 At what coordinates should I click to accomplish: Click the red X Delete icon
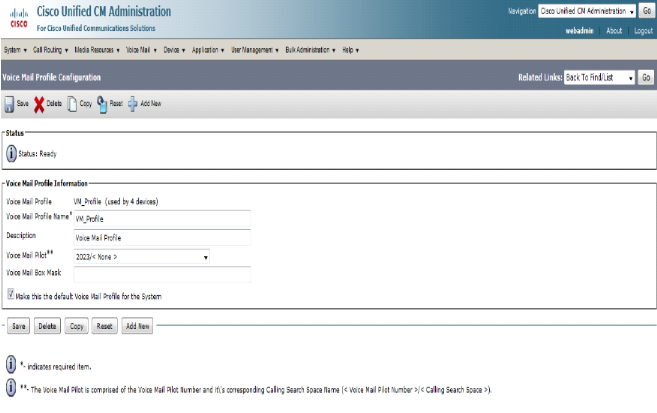(39, 105)
